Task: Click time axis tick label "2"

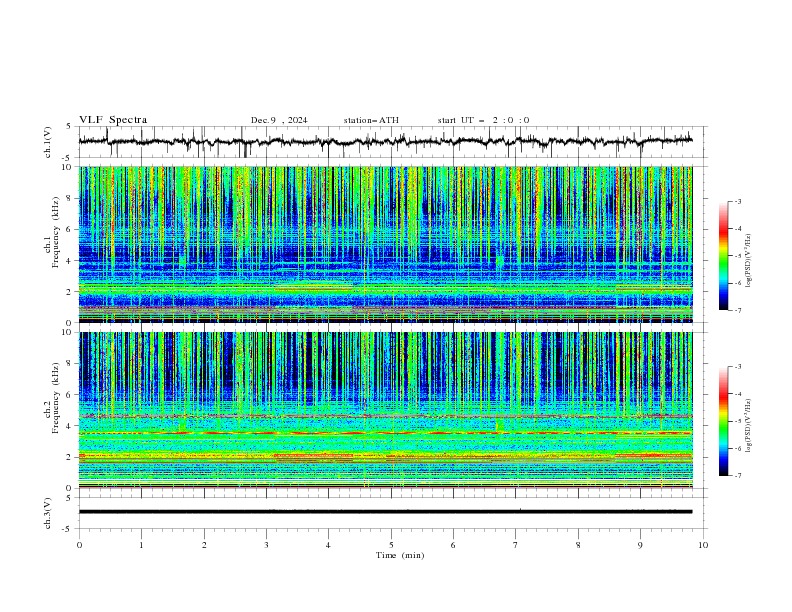Action: pos(204,545)
